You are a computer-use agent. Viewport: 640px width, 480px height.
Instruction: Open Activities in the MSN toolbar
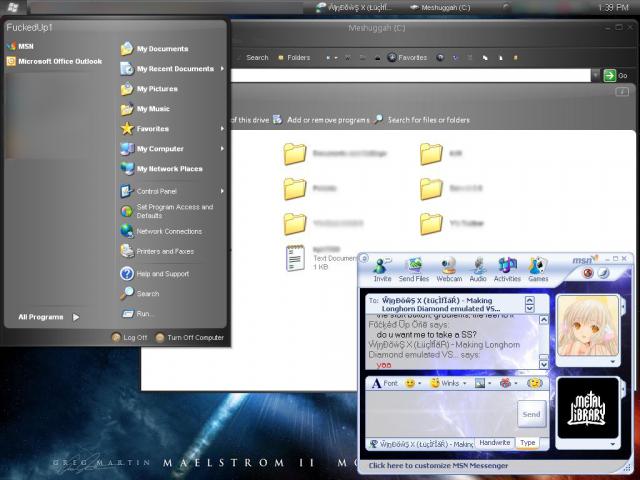coord(507,270)
